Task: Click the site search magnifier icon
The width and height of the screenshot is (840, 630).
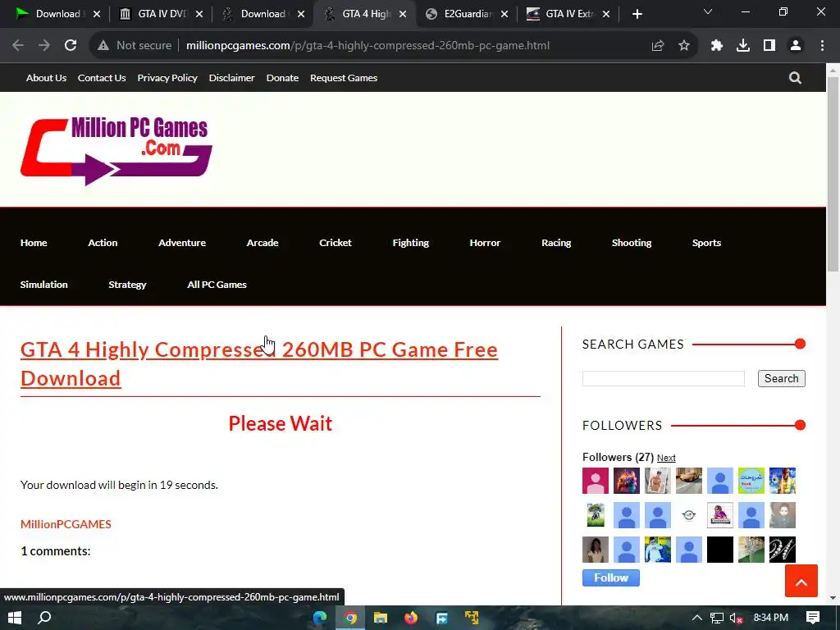Action: coord(795,78)
